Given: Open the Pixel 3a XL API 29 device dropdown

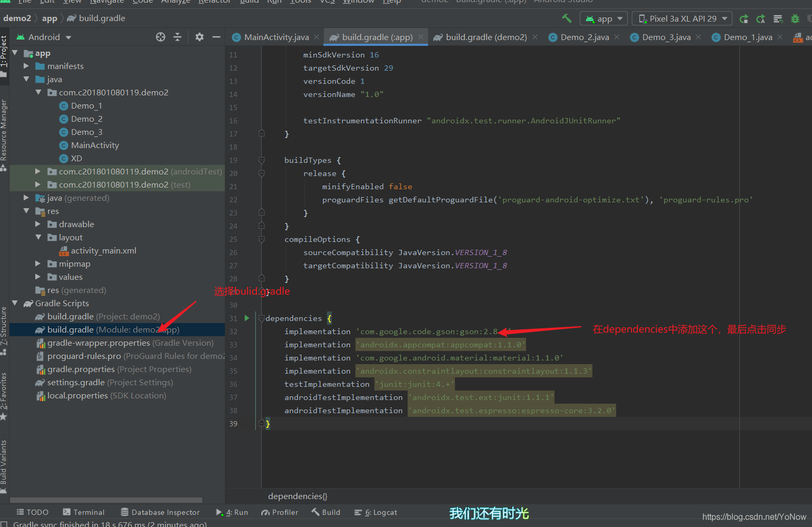Looking at the screenshot, I should point(682,18).
